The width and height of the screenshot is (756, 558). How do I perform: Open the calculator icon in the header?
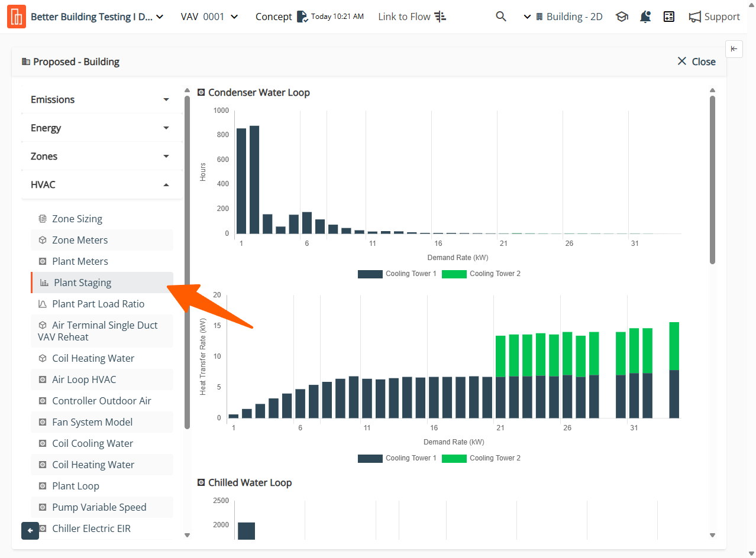click(x=669, y=17)
